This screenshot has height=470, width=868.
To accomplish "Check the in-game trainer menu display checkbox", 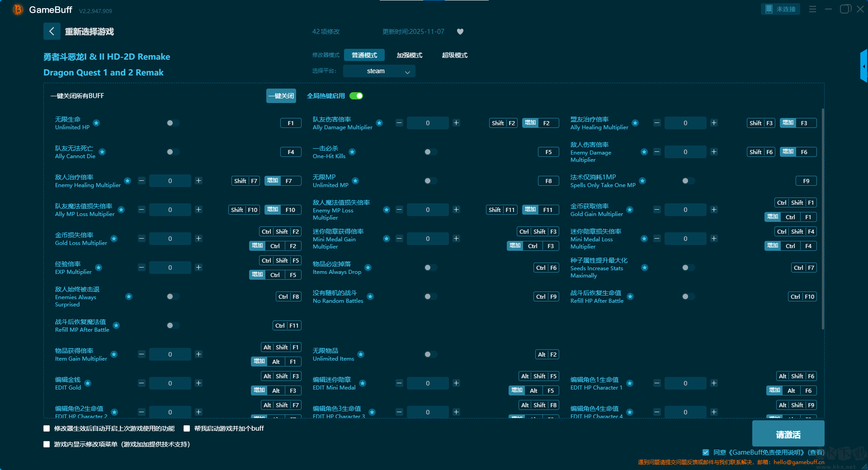I will click(47, 444).
